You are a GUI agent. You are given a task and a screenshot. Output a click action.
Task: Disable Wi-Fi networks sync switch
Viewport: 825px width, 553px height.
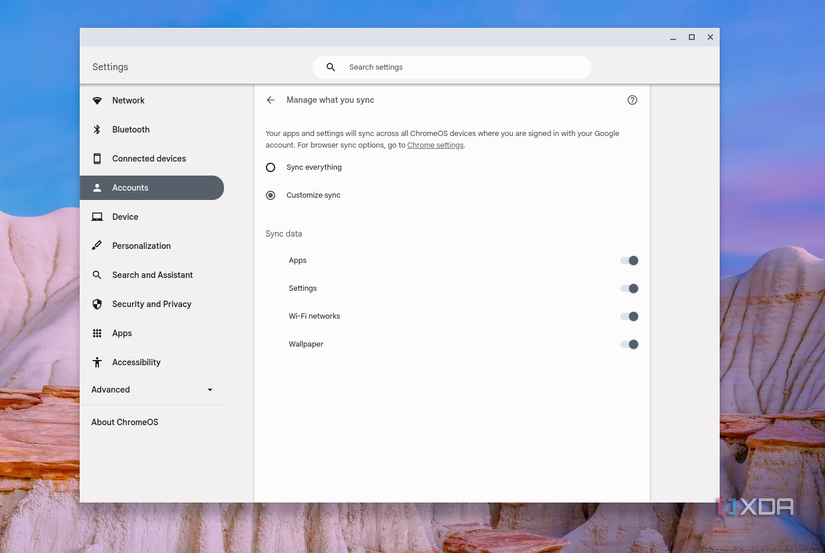pyautogui.click(x=629, y=316)
